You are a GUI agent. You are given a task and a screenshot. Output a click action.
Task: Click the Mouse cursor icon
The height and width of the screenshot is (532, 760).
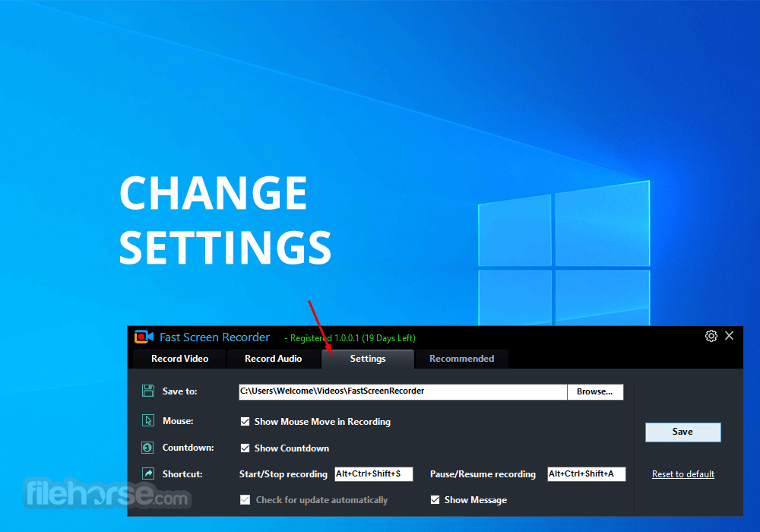coord(148,420)
